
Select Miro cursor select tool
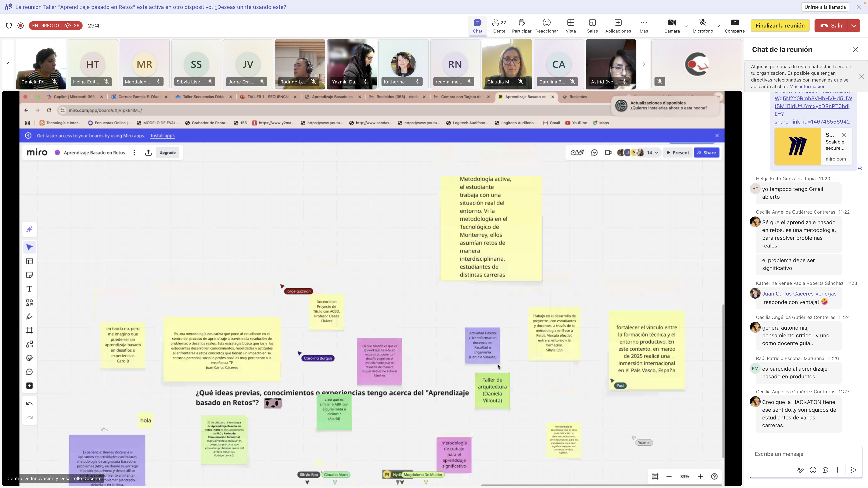point(29,247)
